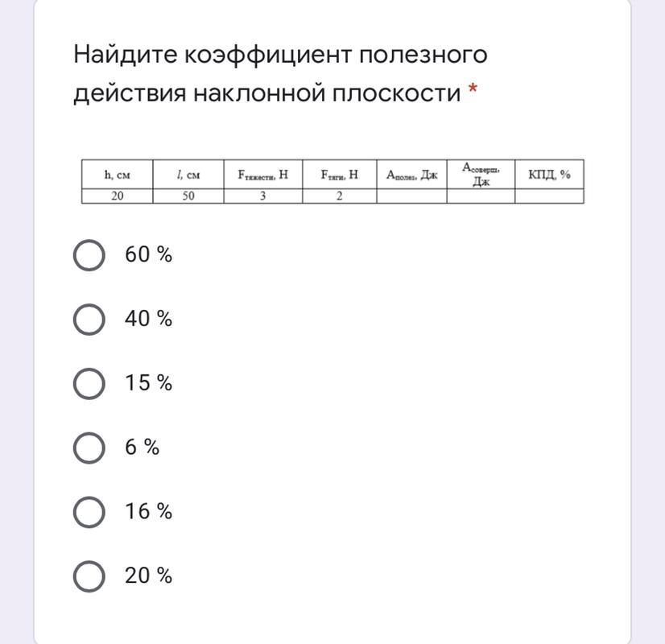Image resolution: width=665 pixels, height=644 pixels.
Task: Click the 'l, см' table header cell
Action: 188,174
